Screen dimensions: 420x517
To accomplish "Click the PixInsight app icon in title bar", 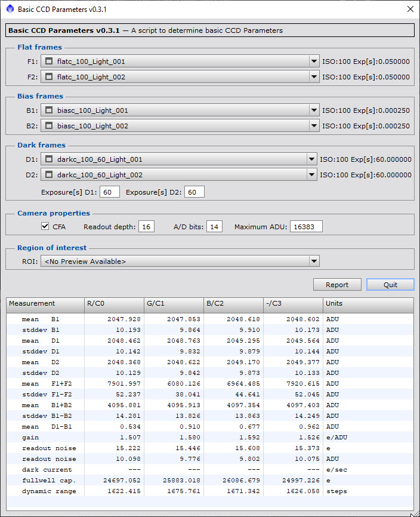I will point(10,9).
